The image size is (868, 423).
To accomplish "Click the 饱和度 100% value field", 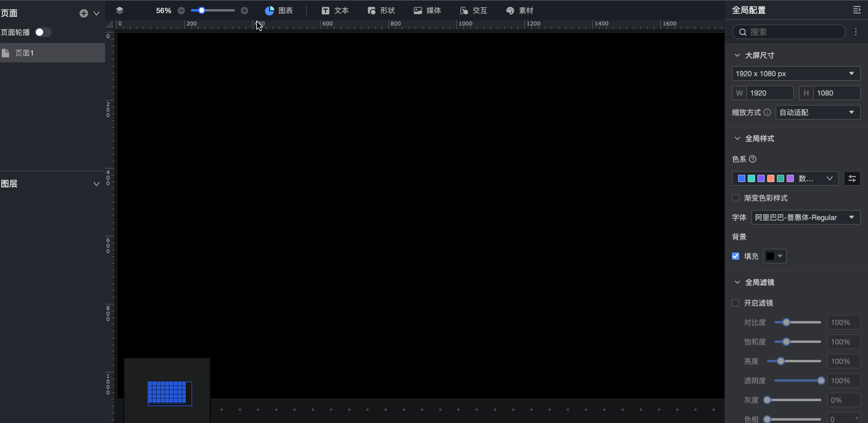I will 844,342.
